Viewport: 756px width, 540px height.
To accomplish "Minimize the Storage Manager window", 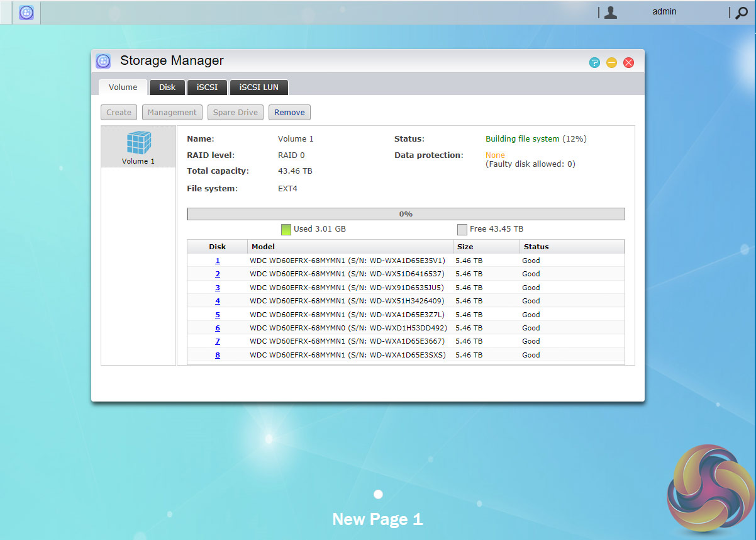I will coord(611,62).
